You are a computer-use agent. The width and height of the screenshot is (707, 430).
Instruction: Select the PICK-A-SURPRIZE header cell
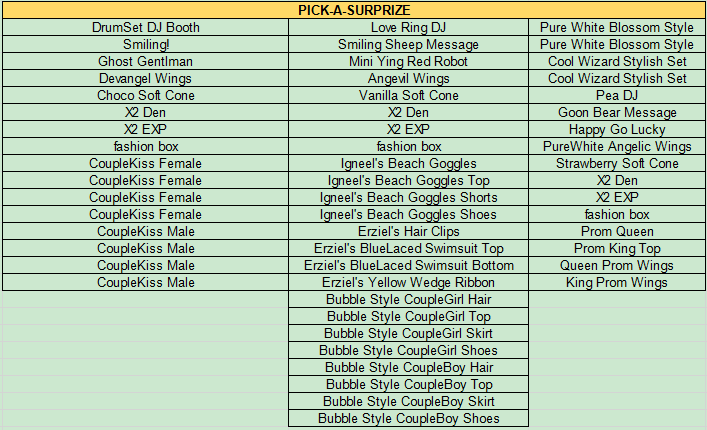pos(353,10)
